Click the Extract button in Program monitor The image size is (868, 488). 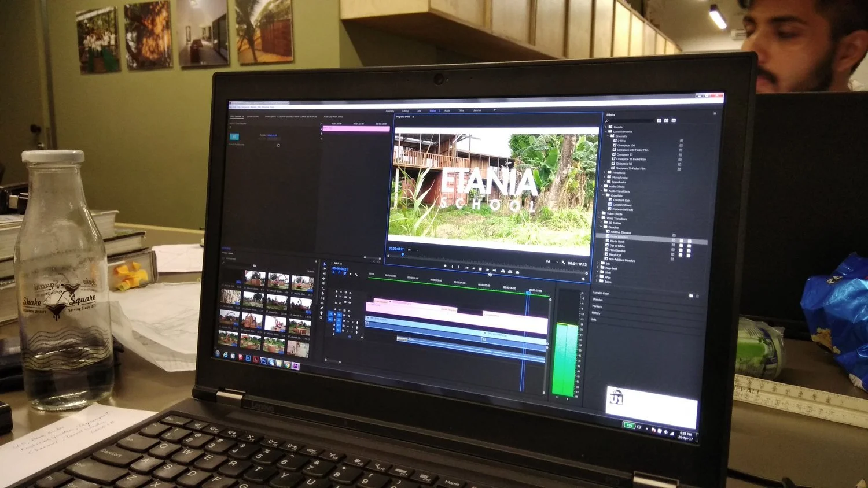click(510, 272)
